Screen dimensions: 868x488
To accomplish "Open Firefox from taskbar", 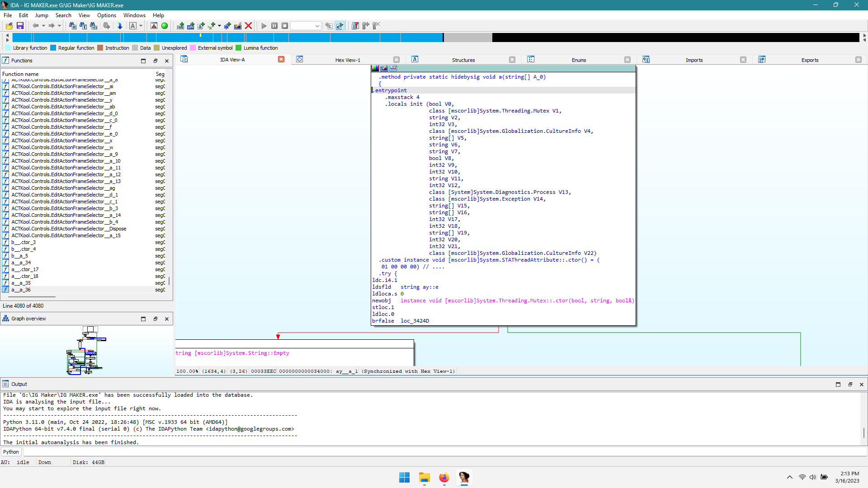I will point(444,478).
